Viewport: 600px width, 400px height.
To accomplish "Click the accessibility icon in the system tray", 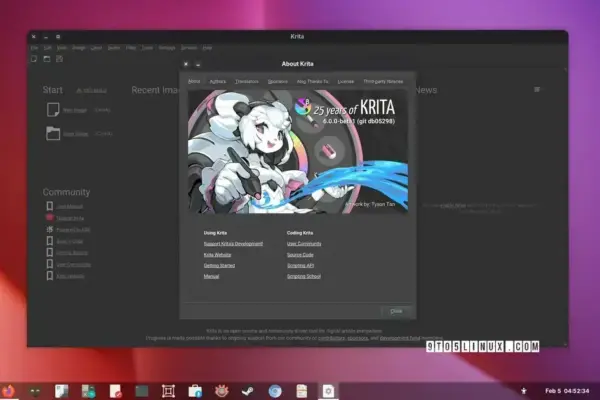I will [x=523, y=391].
